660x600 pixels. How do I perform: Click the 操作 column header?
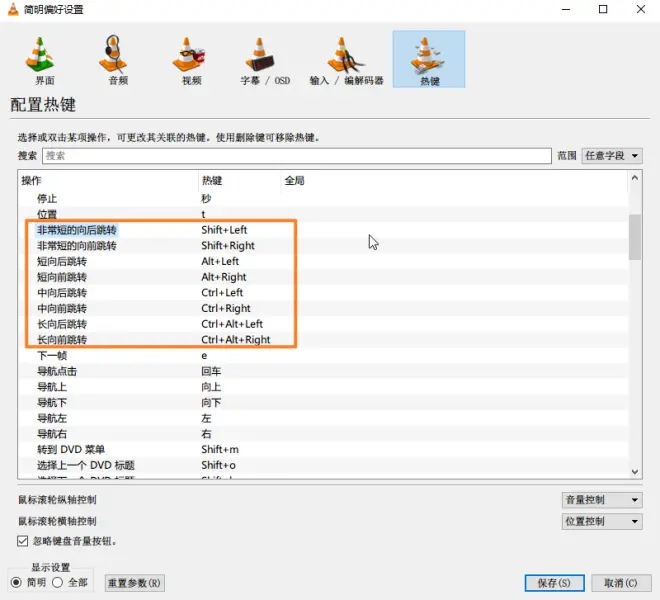click(x=108, y=181)
